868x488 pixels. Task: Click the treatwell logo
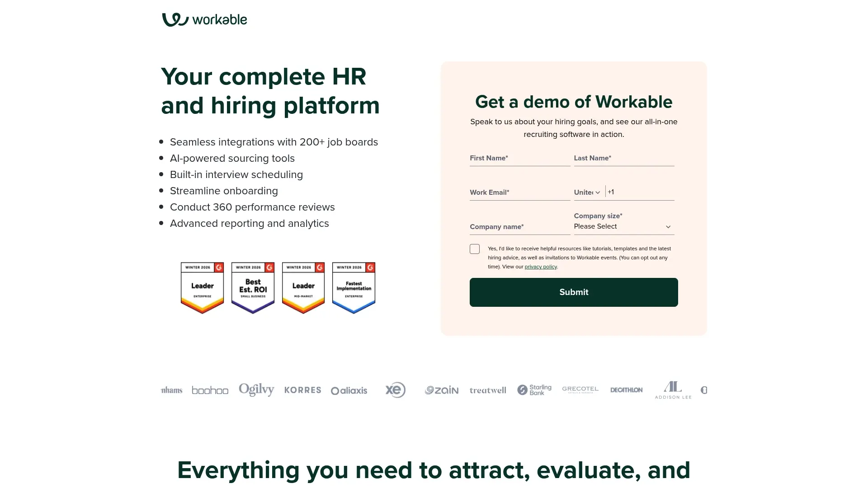[x=488, y=390]
